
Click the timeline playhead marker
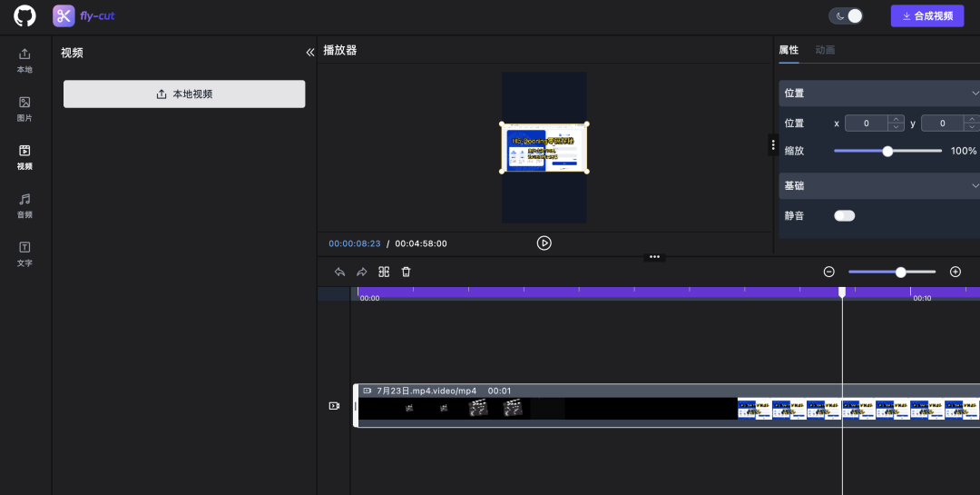[x=842, y=292]
